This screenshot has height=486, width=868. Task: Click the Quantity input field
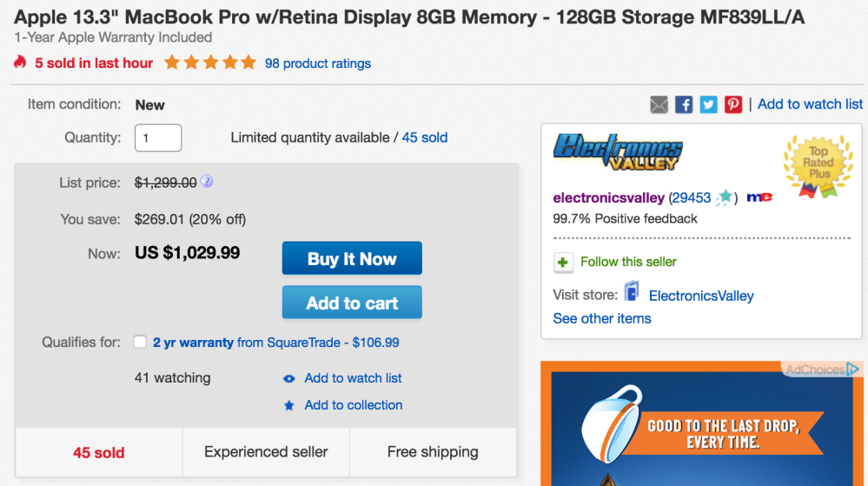tap(158, 138)
